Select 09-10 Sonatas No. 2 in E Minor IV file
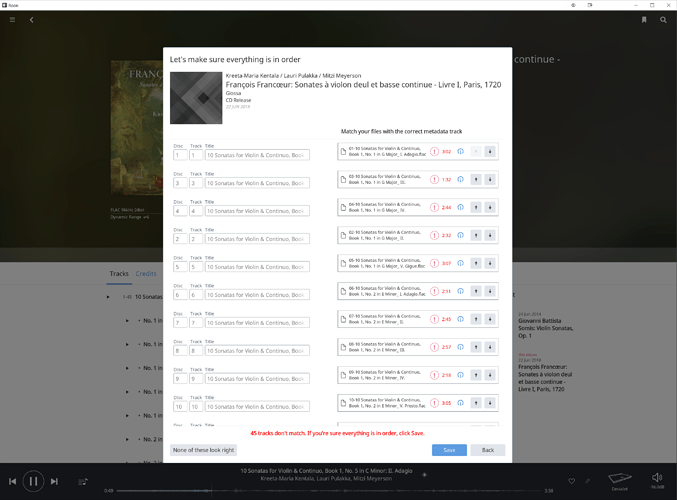This screenshot has width=677, height=500. point(418,375)
